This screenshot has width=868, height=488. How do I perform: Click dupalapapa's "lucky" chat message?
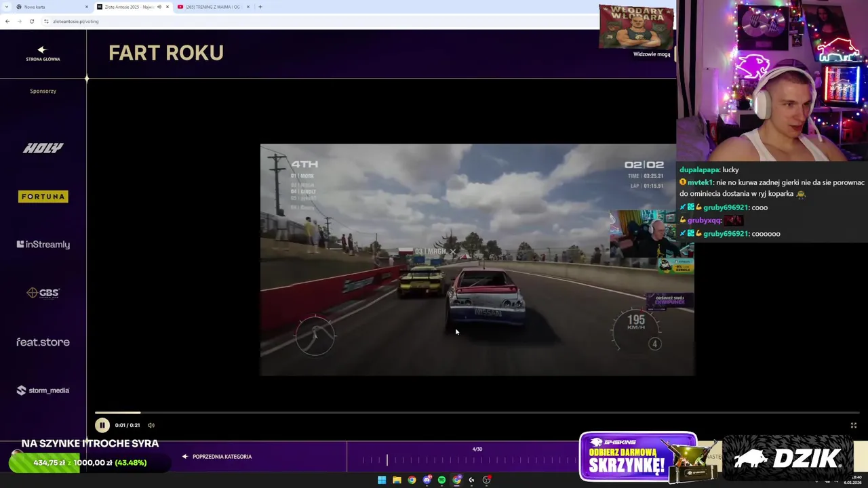click(x=709, y=169)
